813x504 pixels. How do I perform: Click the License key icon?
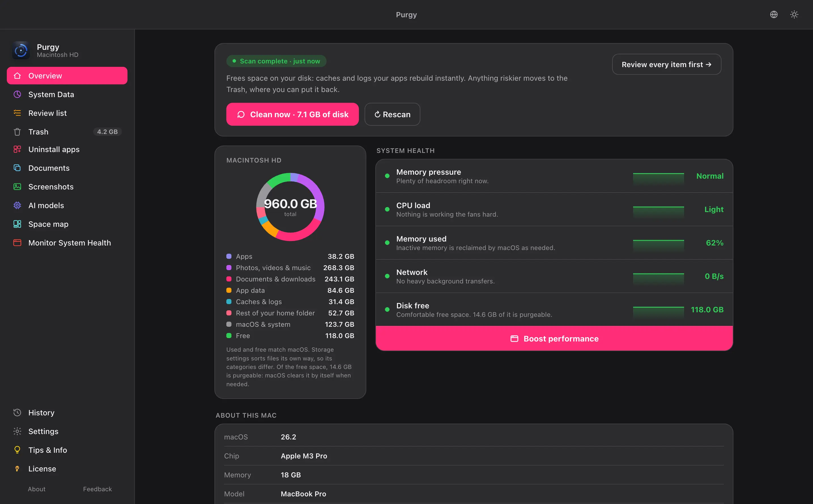pos(17,468)
